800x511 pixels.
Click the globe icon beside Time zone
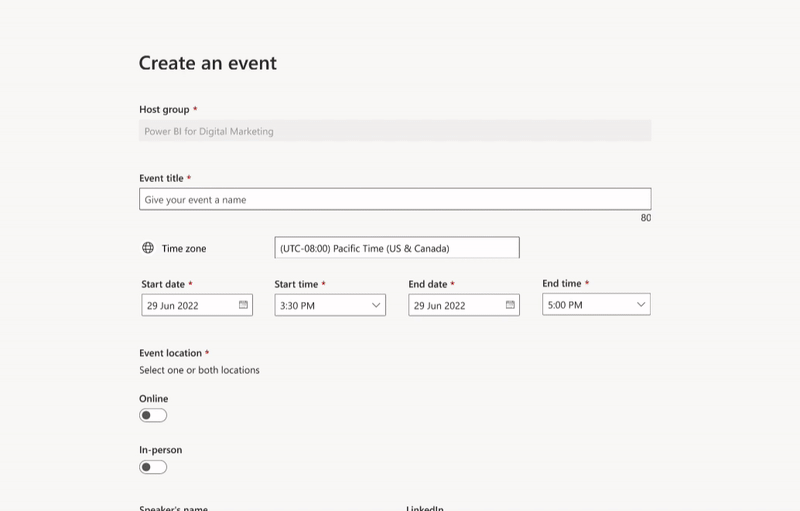148,248
